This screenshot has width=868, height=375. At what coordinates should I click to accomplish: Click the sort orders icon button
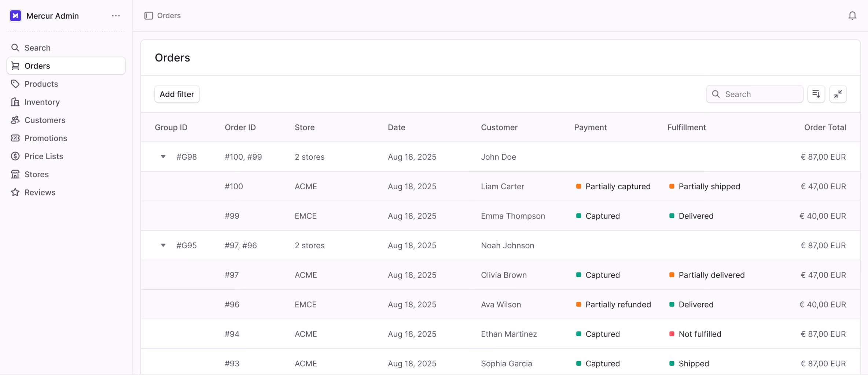pos(816,94)
